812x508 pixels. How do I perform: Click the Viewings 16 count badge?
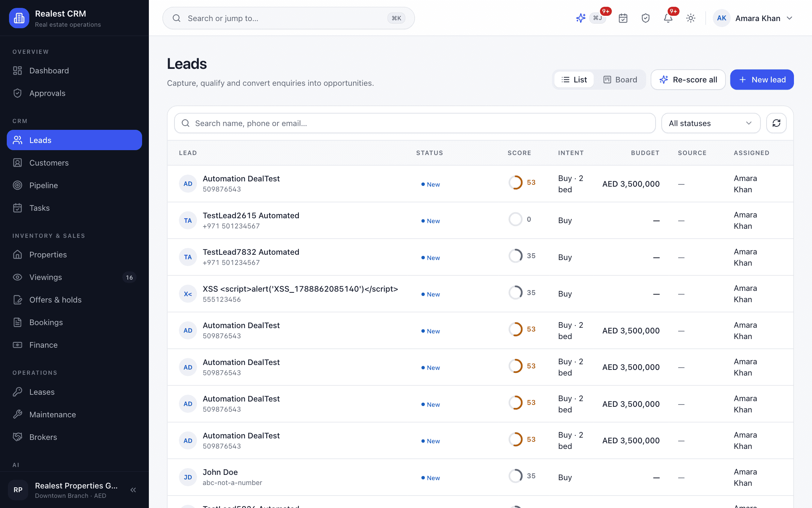click(x=129, y=277)
